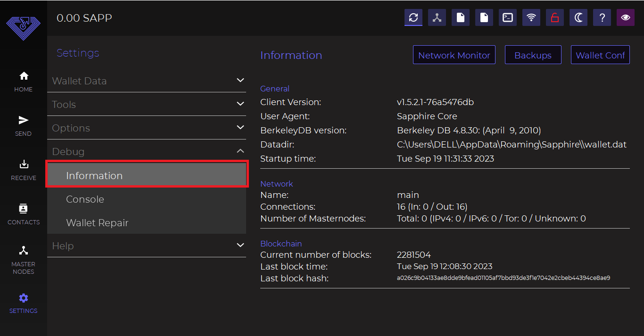
Task: Expand the Help settings section
Action: pyautogui.click(x=147, y=246)
